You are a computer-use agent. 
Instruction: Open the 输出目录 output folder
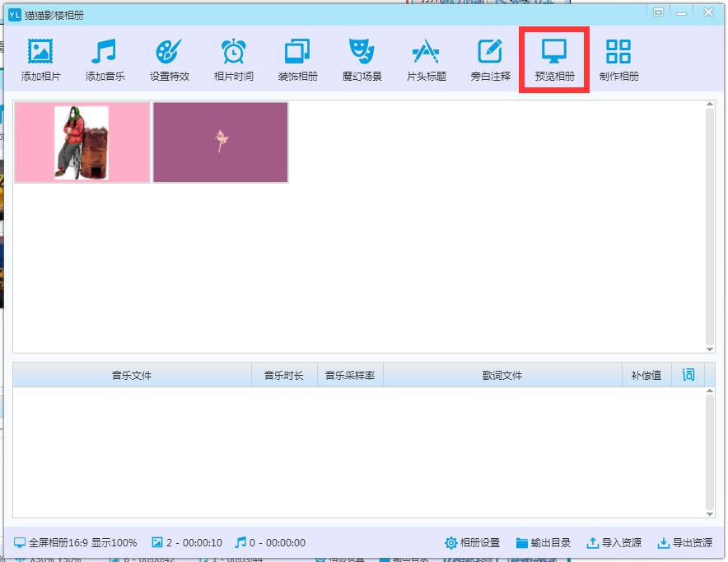[543, 543]
